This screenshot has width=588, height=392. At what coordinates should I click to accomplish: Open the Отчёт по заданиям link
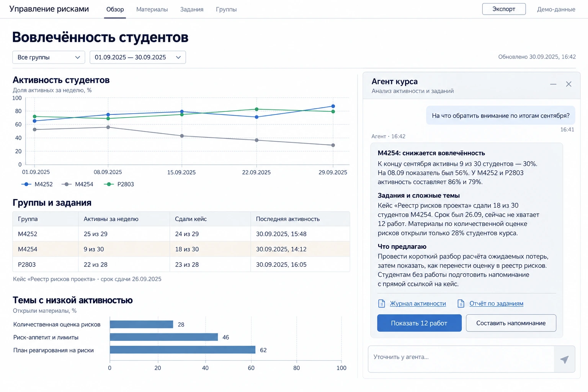497,304
